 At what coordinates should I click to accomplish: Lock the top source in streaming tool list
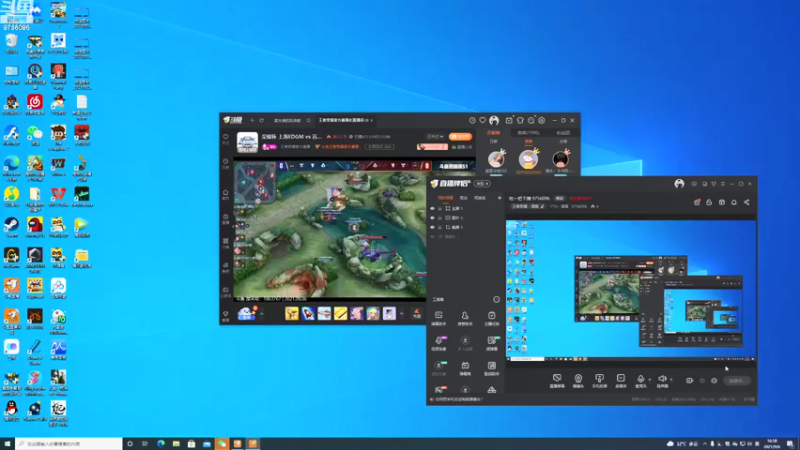click(x=440, y=209)
